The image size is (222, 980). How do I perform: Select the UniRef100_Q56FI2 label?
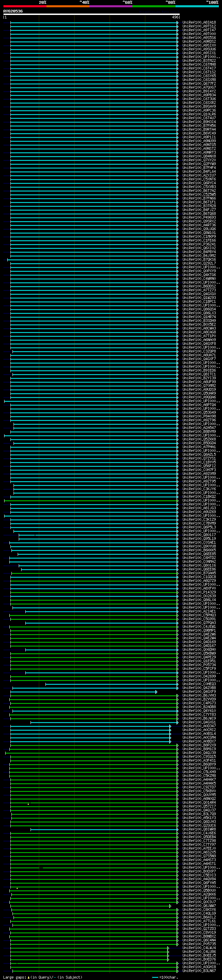[x=199, y=467]
